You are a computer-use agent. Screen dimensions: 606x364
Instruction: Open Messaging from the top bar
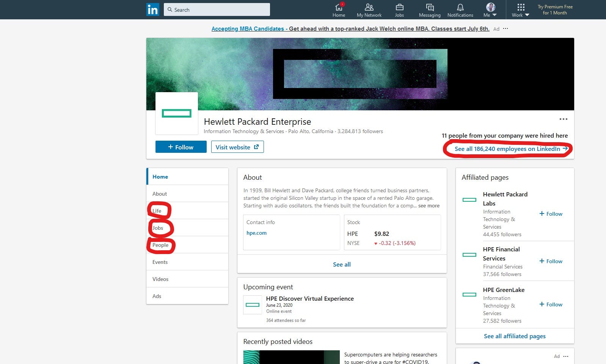pyautogui.click(x=430, y=10)
